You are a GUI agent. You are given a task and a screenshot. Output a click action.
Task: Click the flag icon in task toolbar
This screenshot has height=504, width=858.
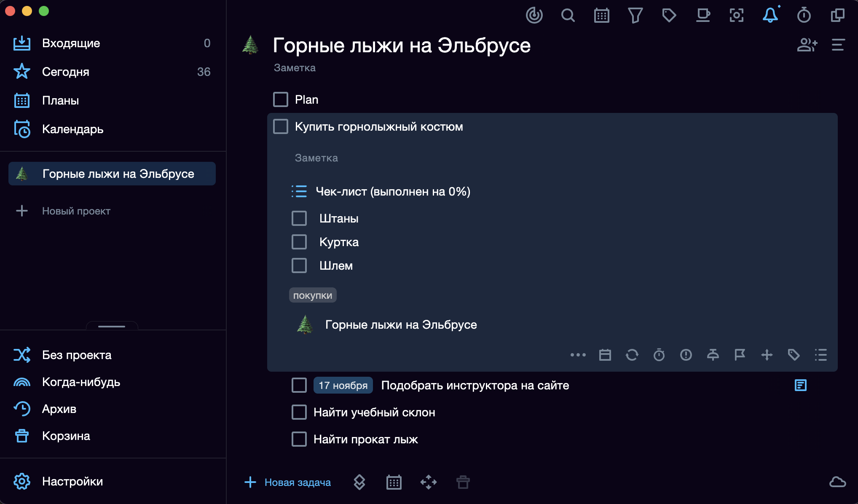point(740,355)
